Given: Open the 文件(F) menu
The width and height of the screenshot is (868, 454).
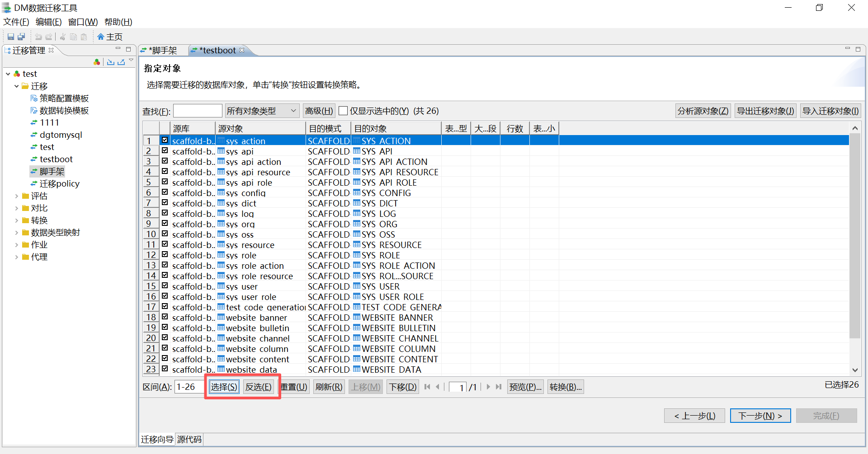Looking at the screenshot, I should pos(16,22).
